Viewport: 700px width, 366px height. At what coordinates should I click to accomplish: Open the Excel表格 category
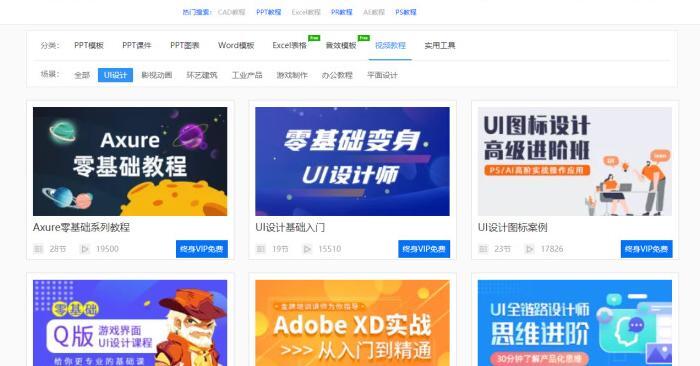[x=290, y=46]
